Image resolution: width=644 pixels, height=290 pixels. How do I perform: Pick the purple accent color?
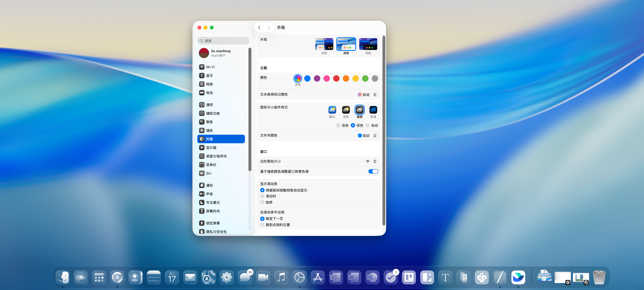point(317,78)
